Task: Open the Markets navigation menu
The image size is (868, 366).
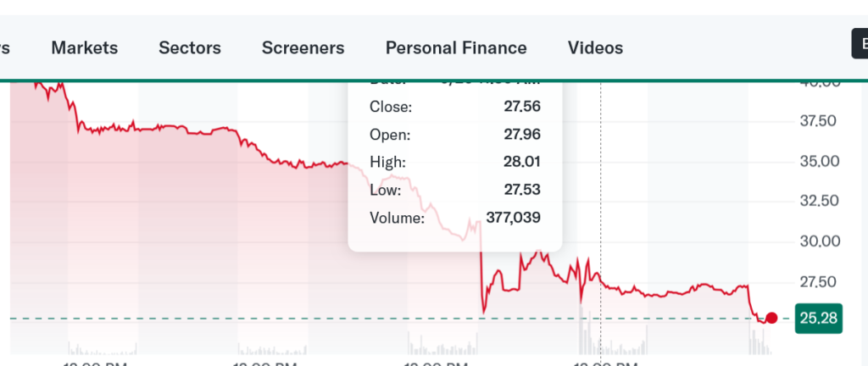Action: (85, 47)
